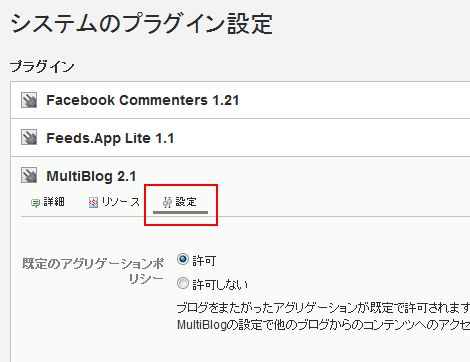Viewport: 470px width, 362px height.
Task: Click the green speech-bubble 詳細 icon
Action: point(35,203)
